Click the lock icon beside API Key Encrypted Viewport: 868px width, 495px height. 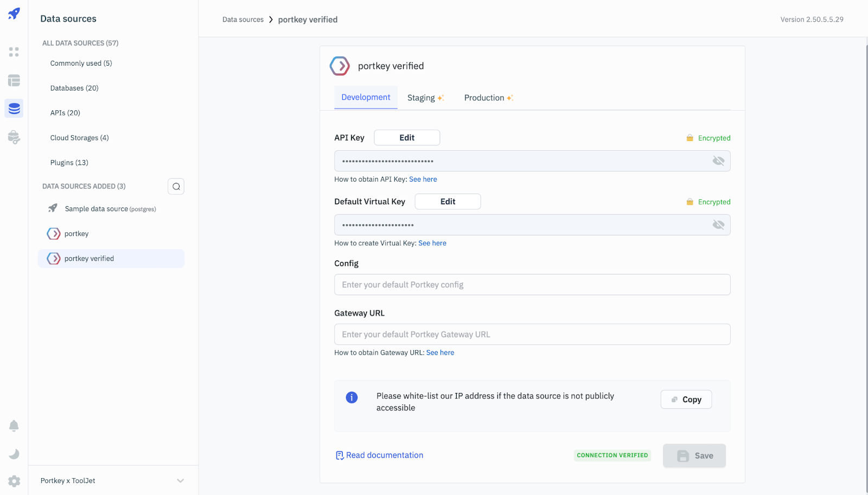(690, 138)
